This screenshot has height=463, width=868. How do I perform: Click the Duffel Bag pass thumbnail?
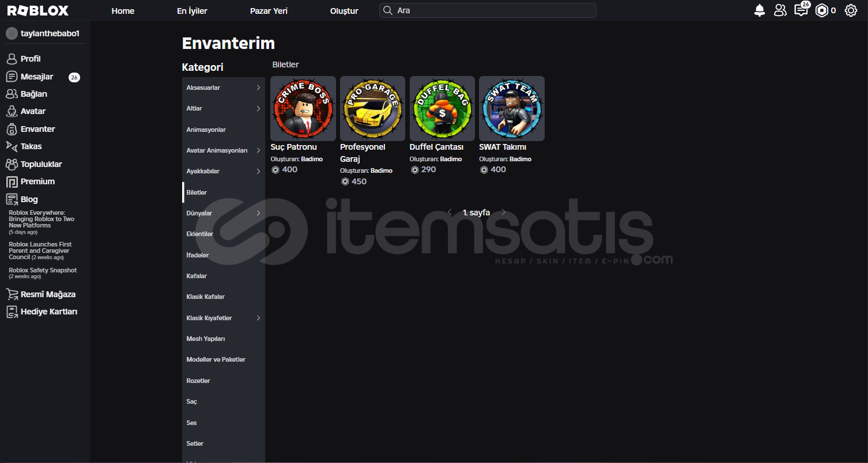pyautogui.click(x=442, y=108)
